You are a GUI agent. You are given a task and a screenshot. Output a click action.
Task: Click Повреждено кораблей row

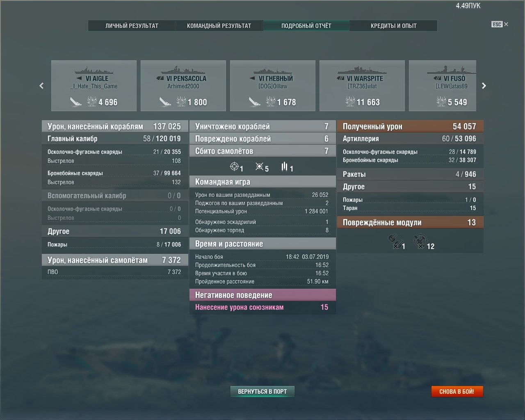(262, 139)
